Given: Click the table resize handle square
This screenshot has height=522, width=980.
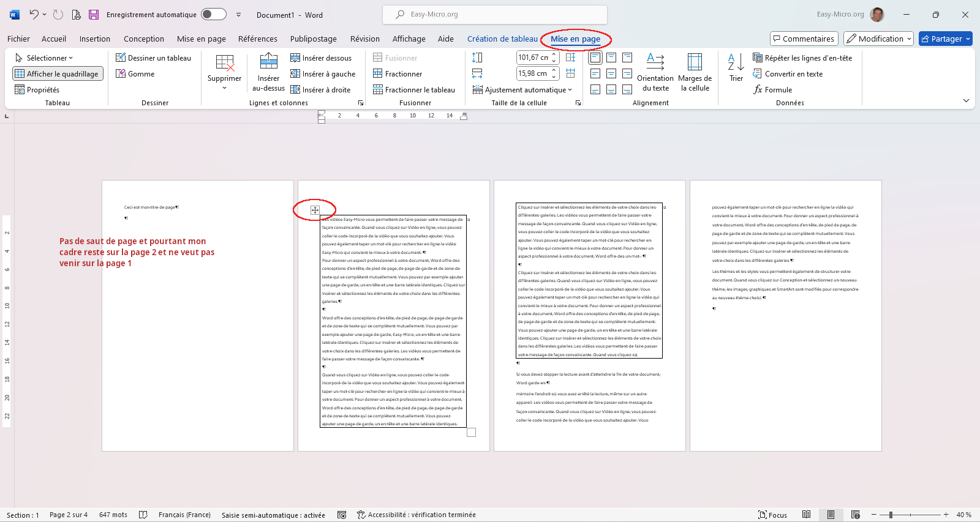Looking at the screenshot, I should (471, 432).
